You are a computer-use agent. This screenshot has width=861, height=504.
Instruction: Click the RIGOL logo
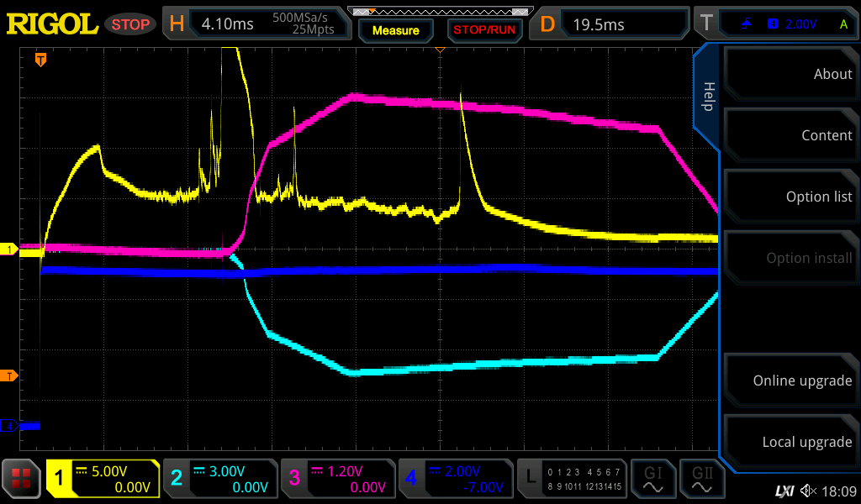point(52,24)
